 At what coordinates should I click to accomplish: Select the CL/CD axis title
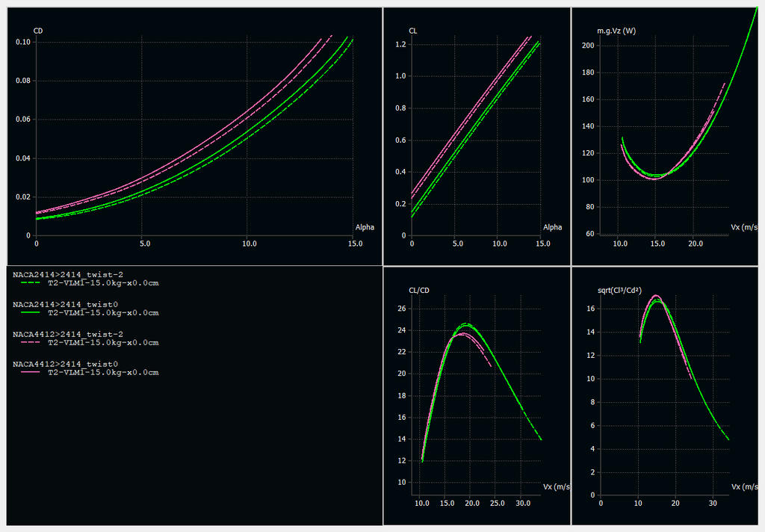419,291
